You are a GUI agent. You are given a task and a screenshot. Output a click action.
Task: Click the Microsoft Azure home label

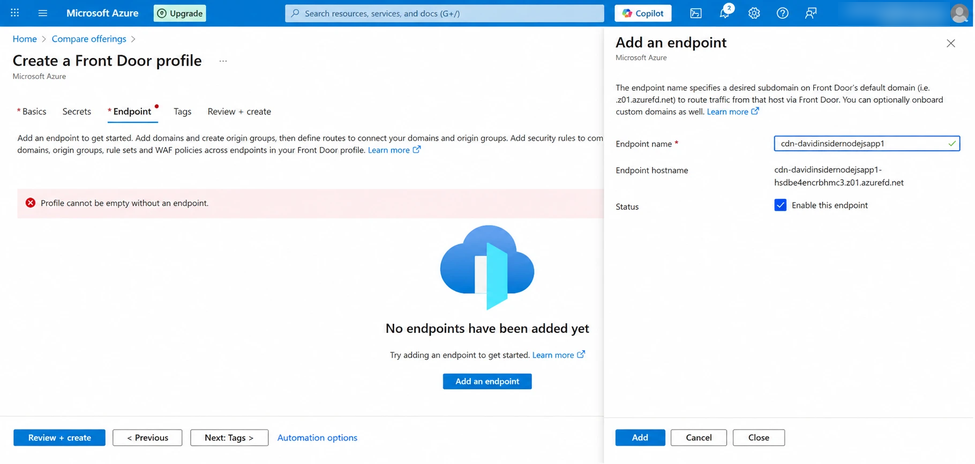(x=103, y=13)
